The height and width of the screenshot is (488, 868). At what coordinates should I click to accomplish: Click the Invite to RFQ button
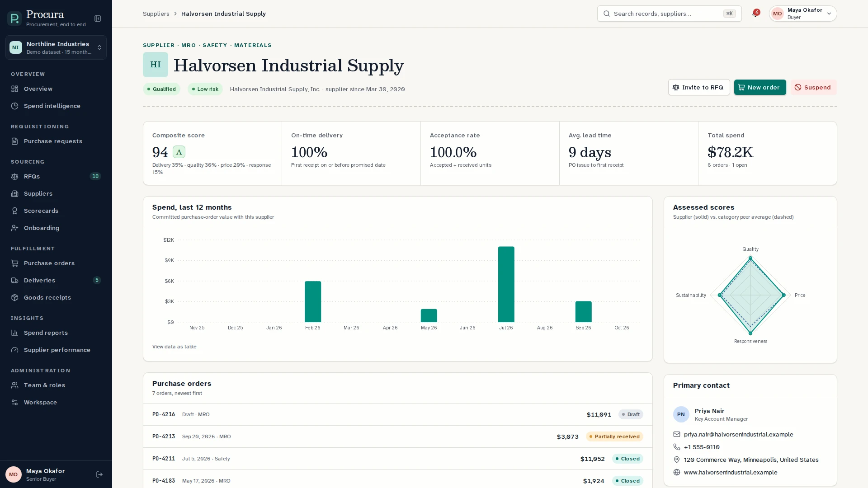coord(699,88)
